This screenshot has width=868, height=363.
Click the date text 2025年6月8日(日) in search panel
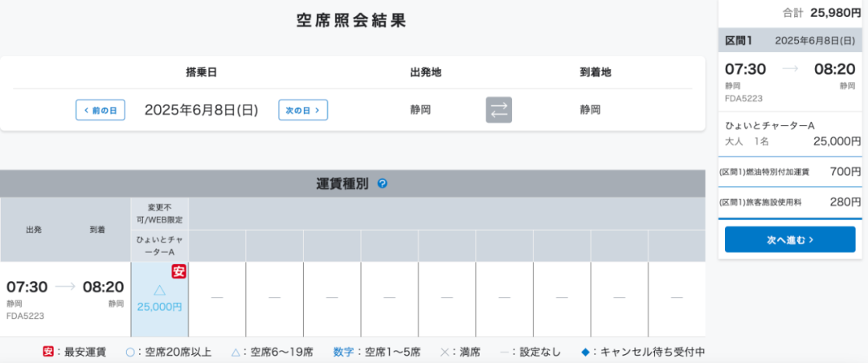[202, 110]
